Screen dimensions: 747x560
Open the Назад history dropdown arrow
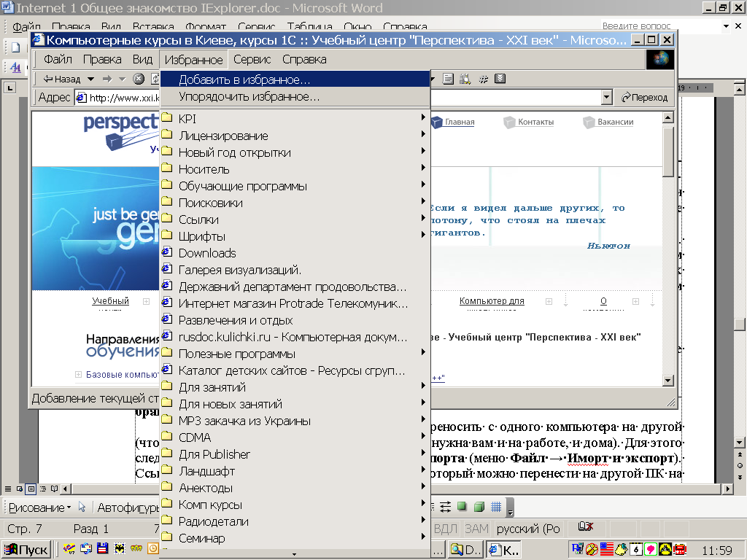[x=90, y=79]
